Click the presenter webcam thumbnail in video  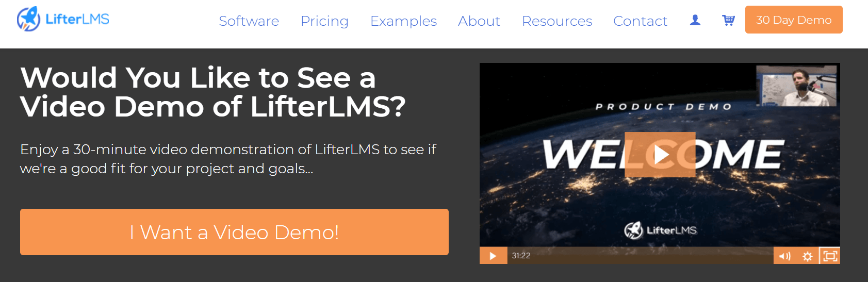[x=796, y=86]
